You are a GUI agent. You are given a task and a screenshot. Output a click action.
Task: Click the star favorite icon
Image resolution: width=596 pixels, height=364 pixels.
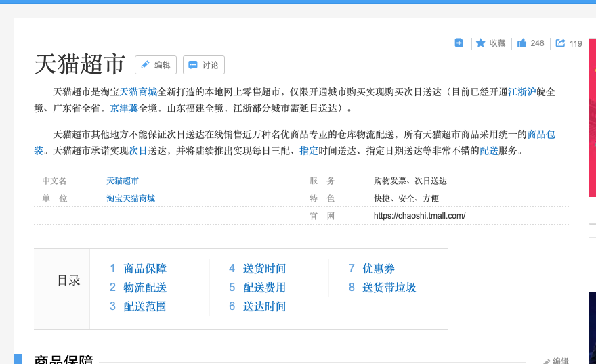(x=480, y=43)
